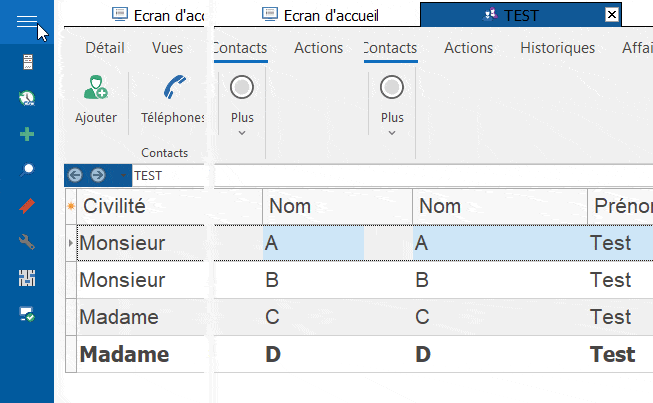Open the small dropdown arrow before the TEST field
The width and height of the screenshot is (653, 403).
click(x=123, y=175)
